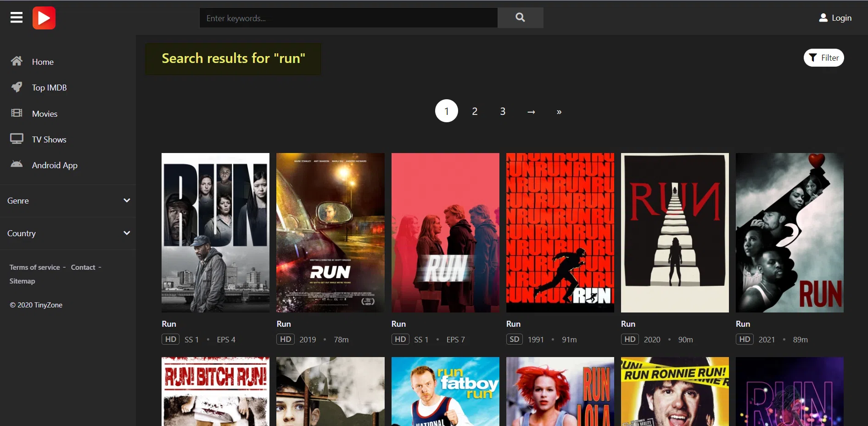Click the Home house icon
868x426 pixels.
point(17,61)
